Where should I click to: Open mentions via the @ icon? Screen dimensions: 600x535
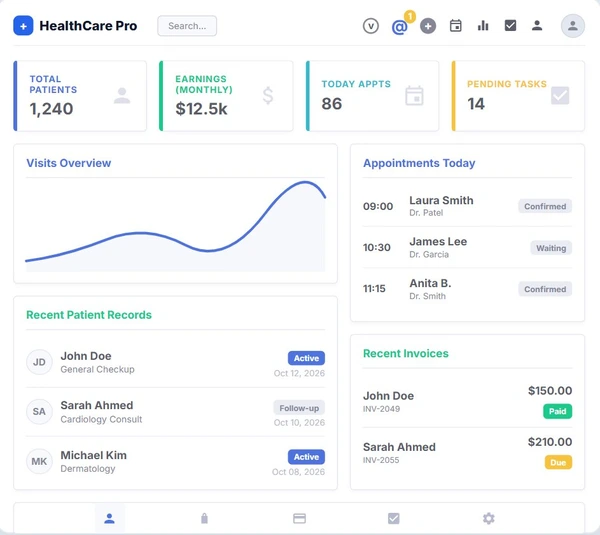point(399,27)
